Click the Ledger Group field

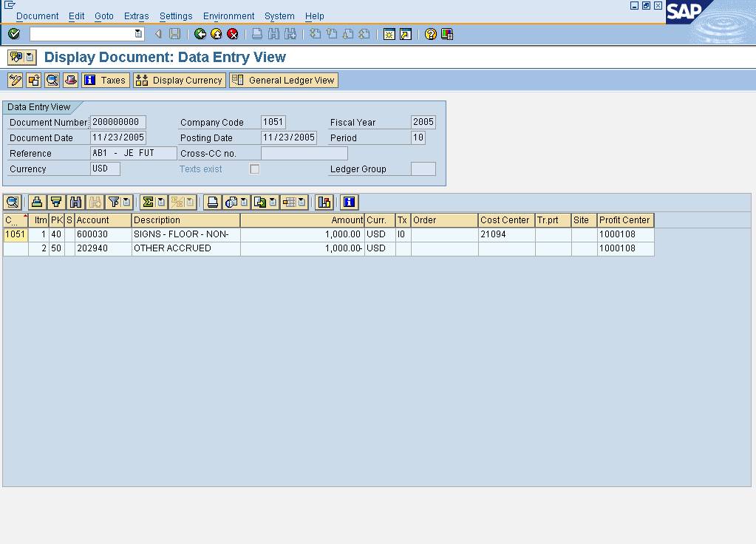[x=423, y=169]
